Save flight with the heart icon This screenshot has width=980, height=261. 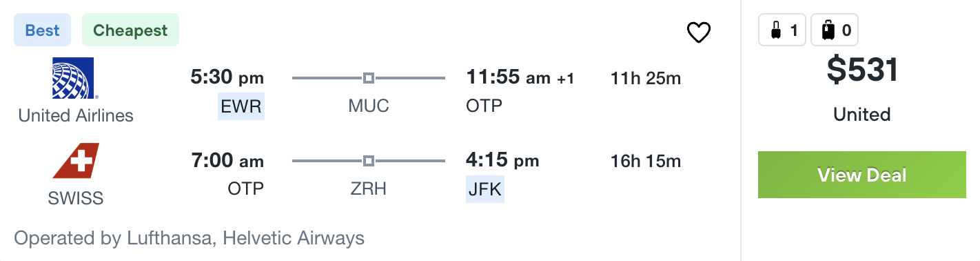coord(699,32)
